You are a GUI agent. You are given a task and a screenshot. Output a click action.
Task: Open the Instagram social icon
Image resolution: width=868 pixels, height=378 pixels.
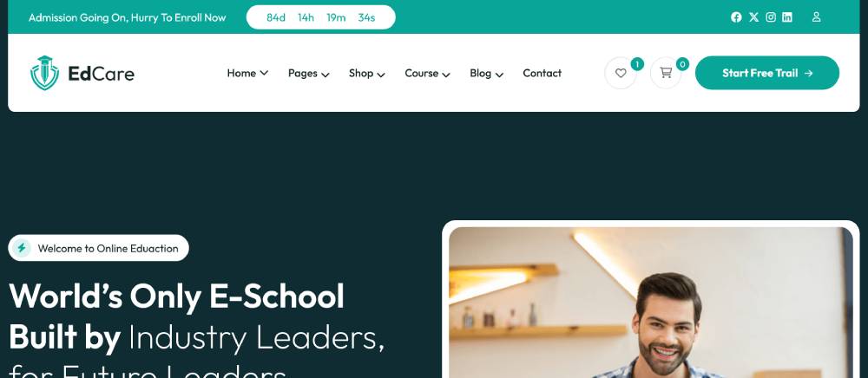coord(771,17)
